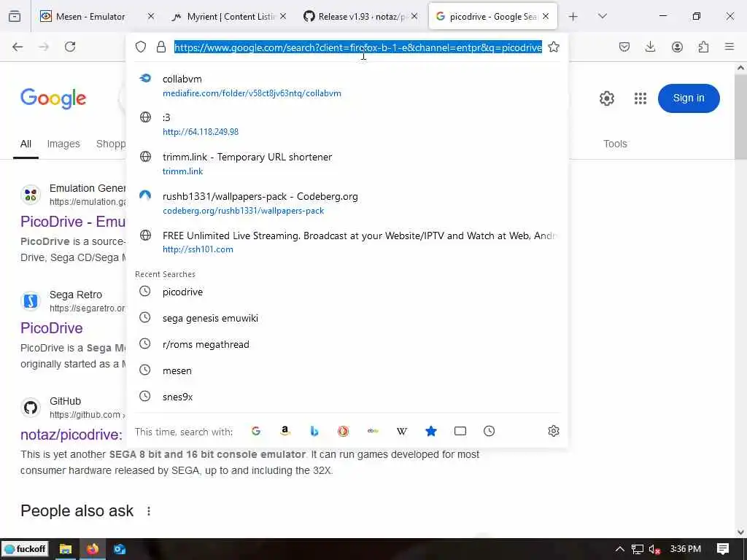Close the Myrient tab
Image resolution: width=747 pixels, height=560 pixels.
point(283,16)
